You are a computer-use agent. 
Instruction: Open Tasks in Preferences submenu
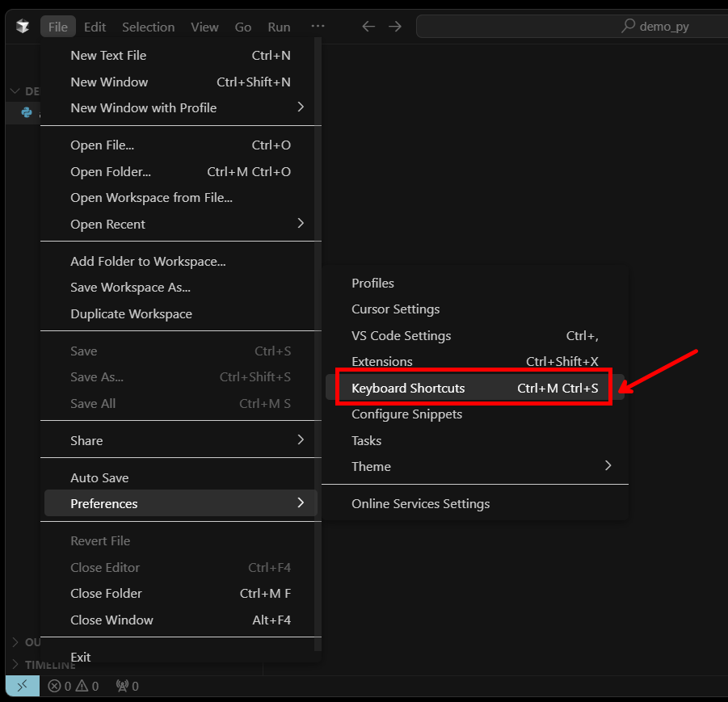475,440
